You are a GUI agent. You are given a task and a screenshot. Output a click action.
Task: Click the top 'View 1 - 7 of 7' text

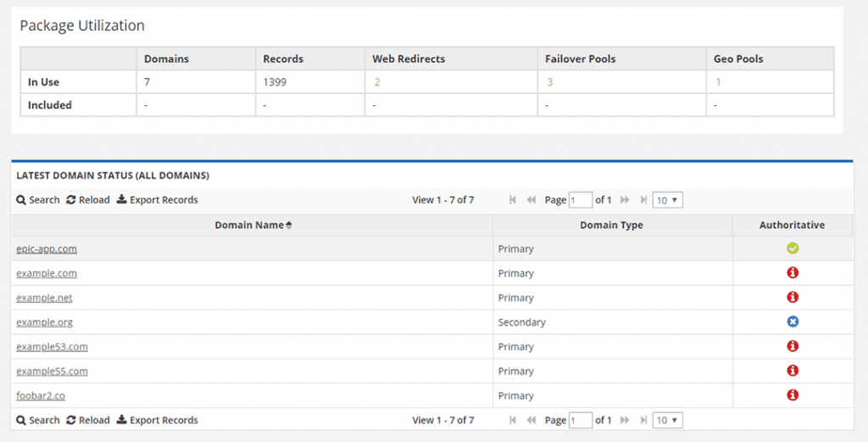coord(442,200)
